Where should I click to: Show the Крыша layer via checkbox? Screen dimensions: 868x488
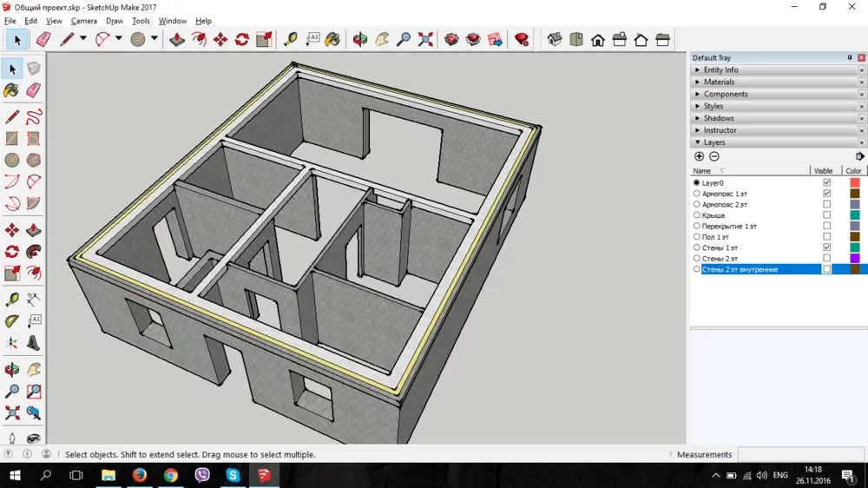826,215
